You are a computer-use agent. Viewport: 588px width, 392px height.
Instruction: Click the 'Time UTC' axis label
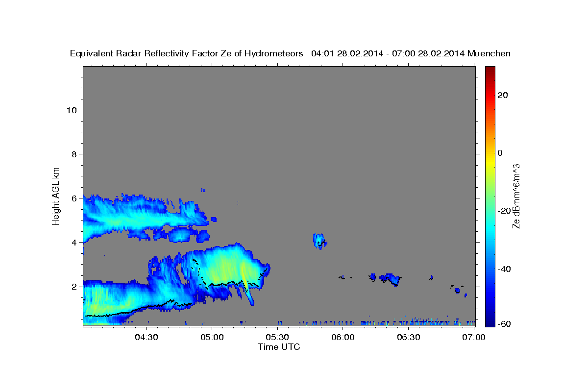279,347
